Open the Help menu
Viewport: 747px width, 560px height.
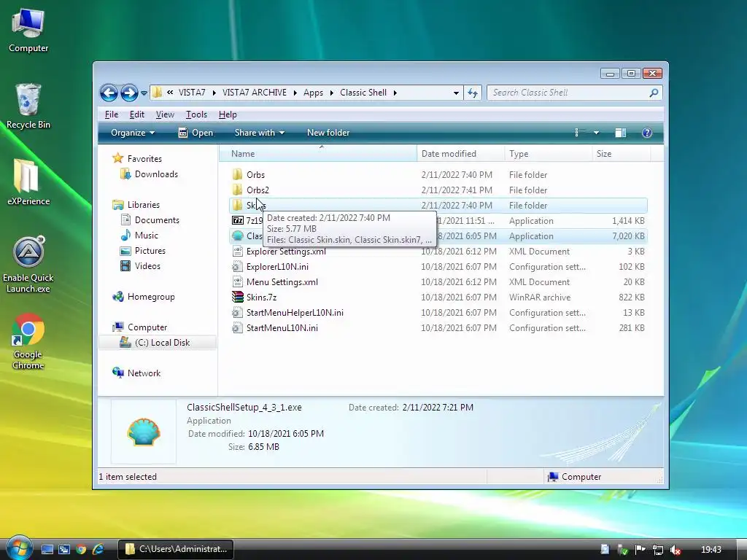(228, 114)
